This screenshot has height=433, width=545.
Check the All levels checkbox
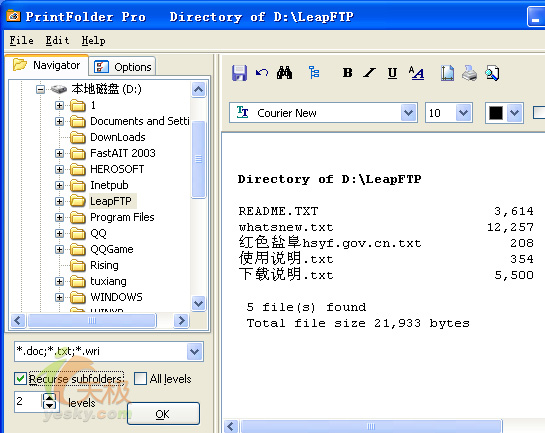coord(140,378)
